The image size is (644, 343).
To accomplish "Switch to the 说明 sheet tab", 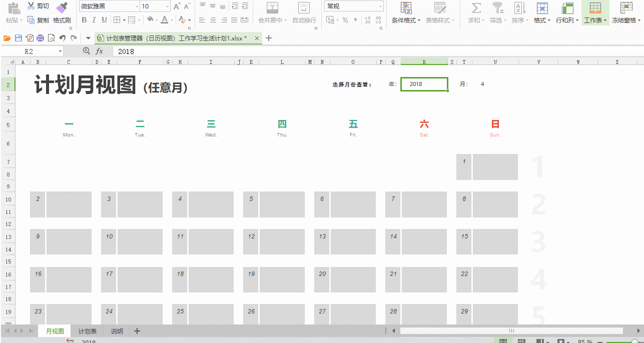I will 117,331.
